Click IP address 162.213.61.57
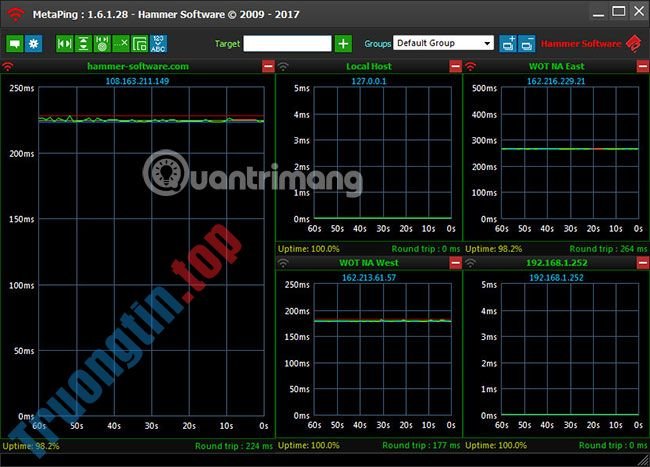The height and width of the screenshot is (467, 650). tap(369, 278)
